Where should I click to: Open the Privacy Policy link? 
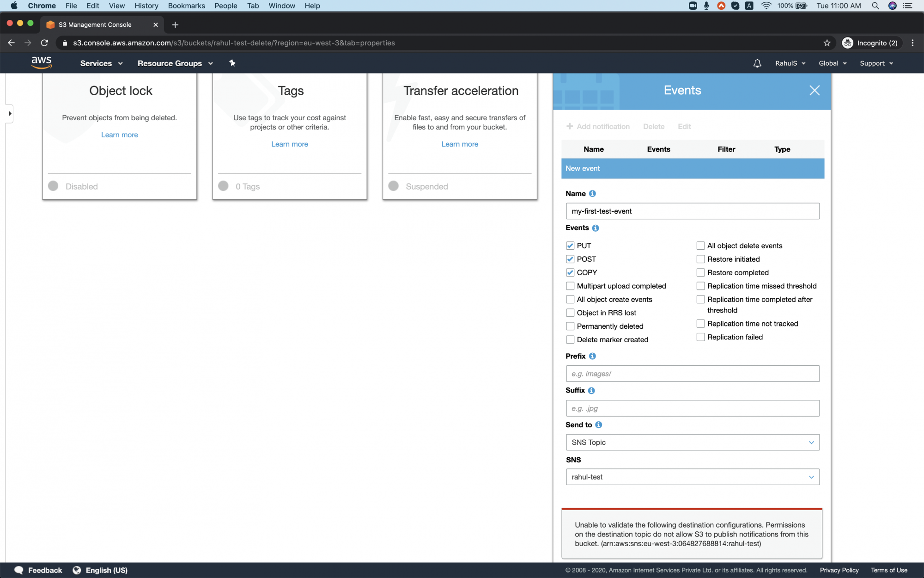[x=839, y=570]
